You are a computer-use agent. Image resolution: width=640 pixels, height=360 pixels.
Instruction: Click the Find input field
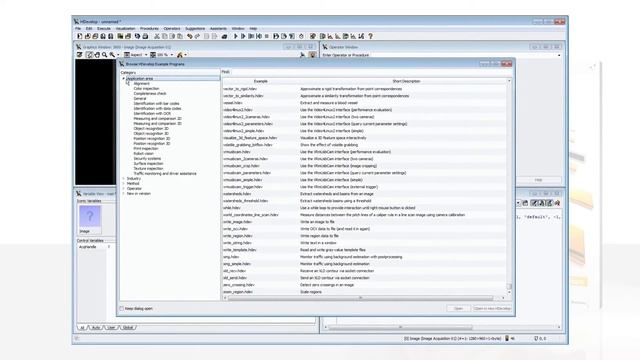[371, 72]
